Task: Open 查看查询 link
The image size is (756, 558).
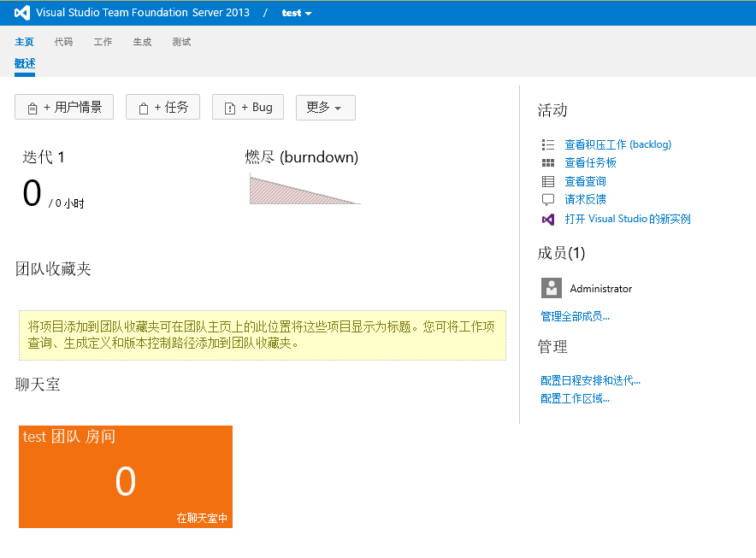Action: (585, 182)
